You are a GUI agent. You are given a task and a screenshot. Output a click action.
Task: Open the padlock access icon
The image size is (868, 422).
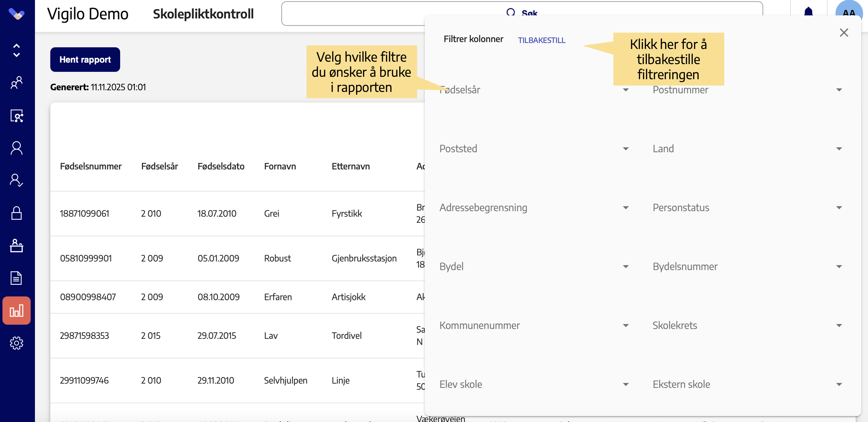coord(17,213)
